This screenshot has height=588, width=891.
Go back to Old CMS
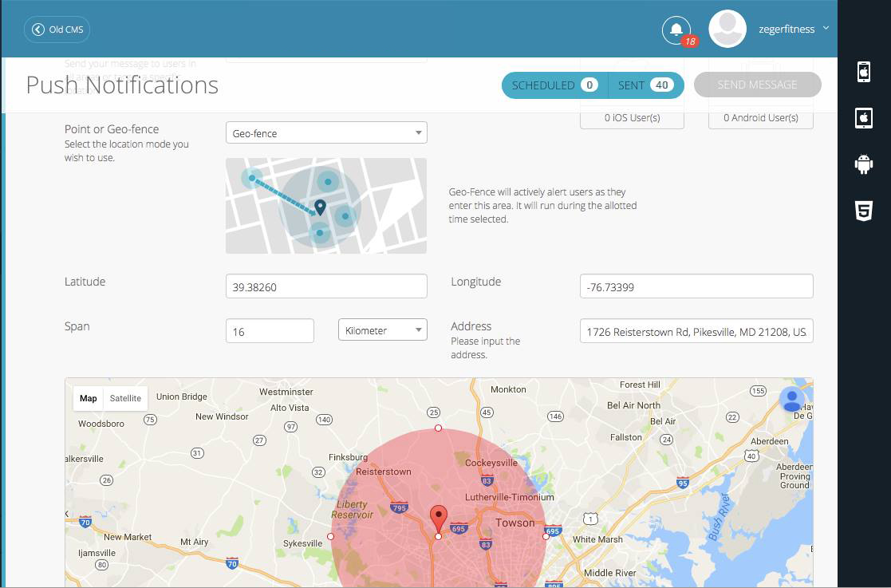point(57,30)
